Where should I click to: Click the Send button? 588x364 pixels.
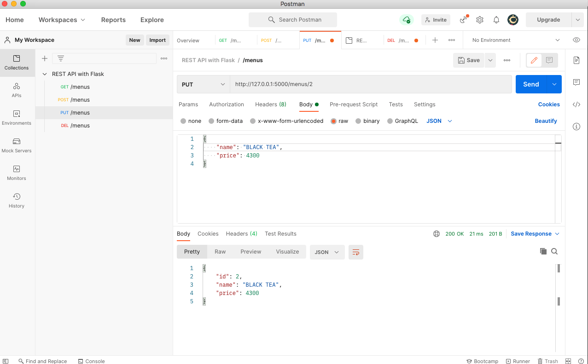click(531, 84)
